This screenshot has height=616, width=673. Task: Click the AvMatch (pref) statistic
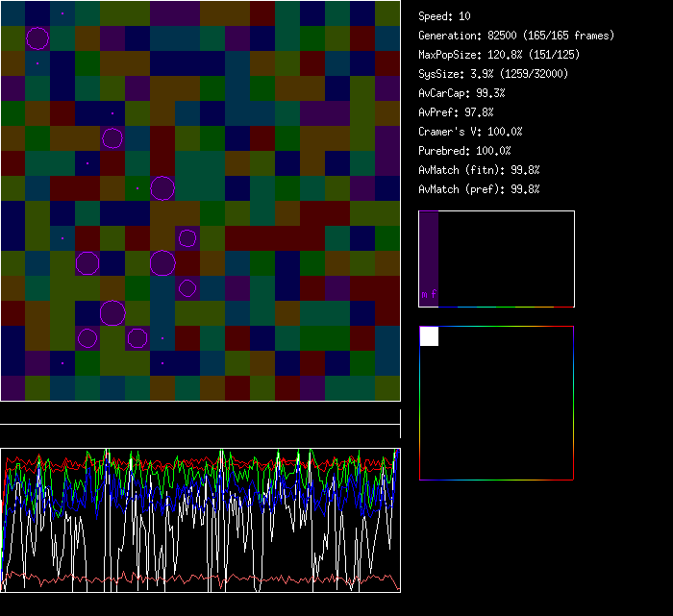(480, 189)
